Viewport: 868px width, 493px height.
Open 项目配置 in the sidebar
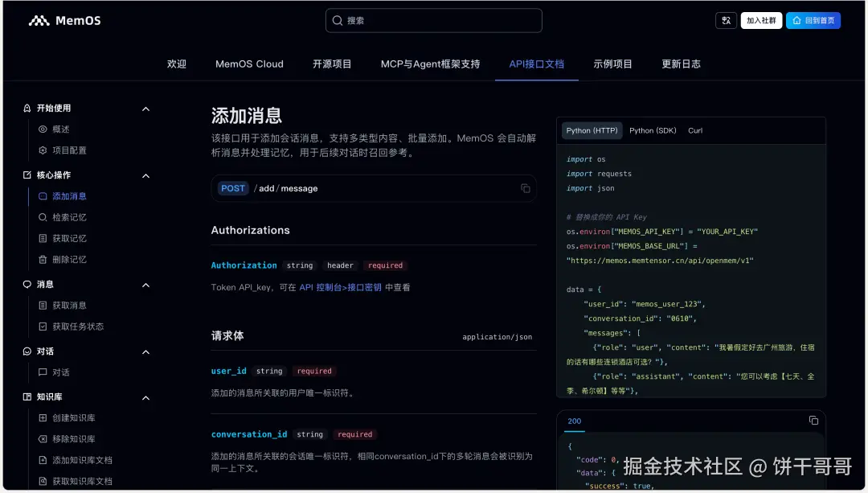point(69,150)
